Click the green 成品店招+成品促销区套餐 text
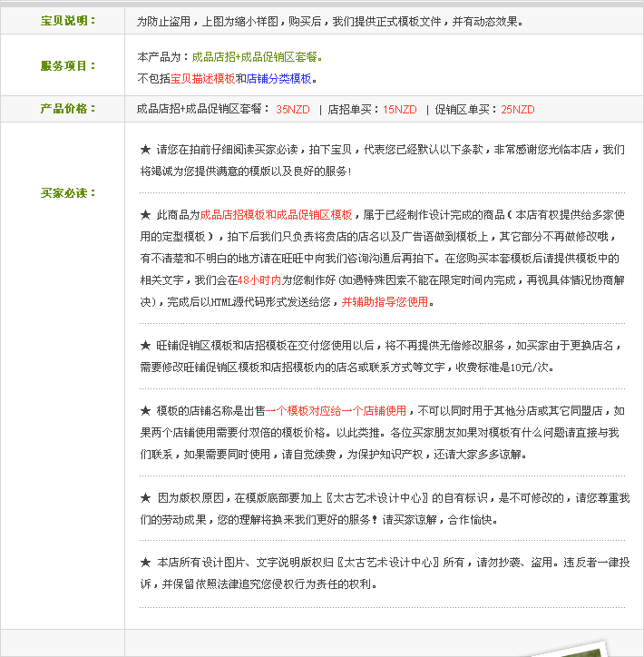The image size is (644, 657). 255,57
